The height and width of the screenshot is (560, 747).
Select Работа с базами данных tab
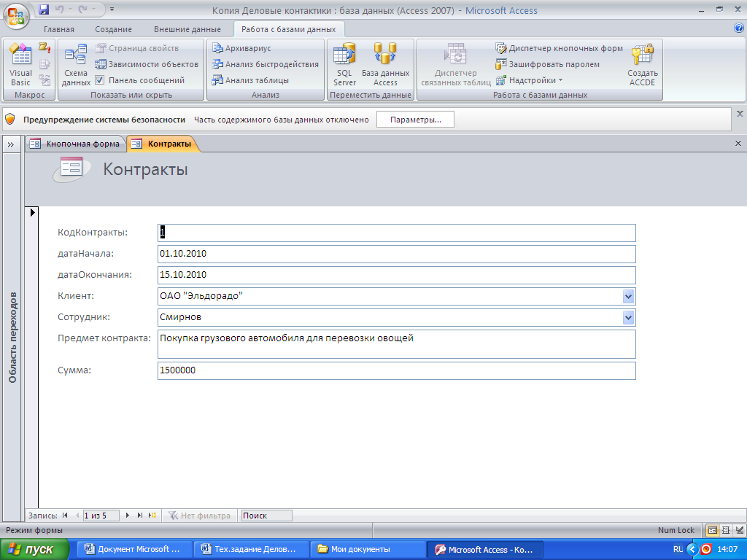coord(289,29)
